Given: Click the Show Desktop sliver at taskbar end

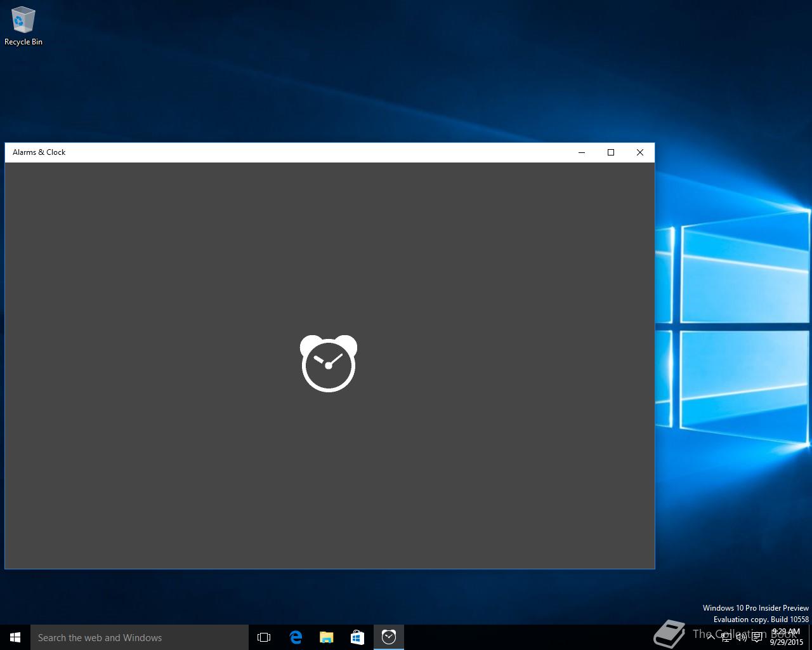Looking at the screenshot, I should [x=810, y=637].
